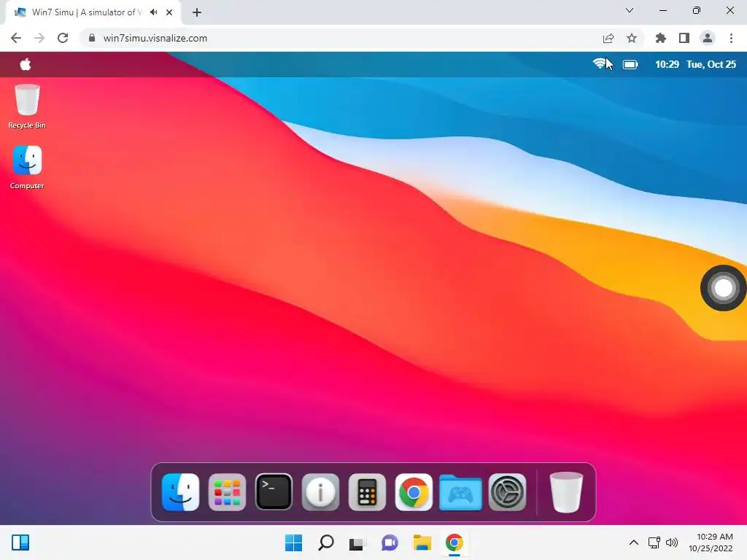The image size is (747, 560).
Task: Open Launchpad from the dock
Action: 228,492
